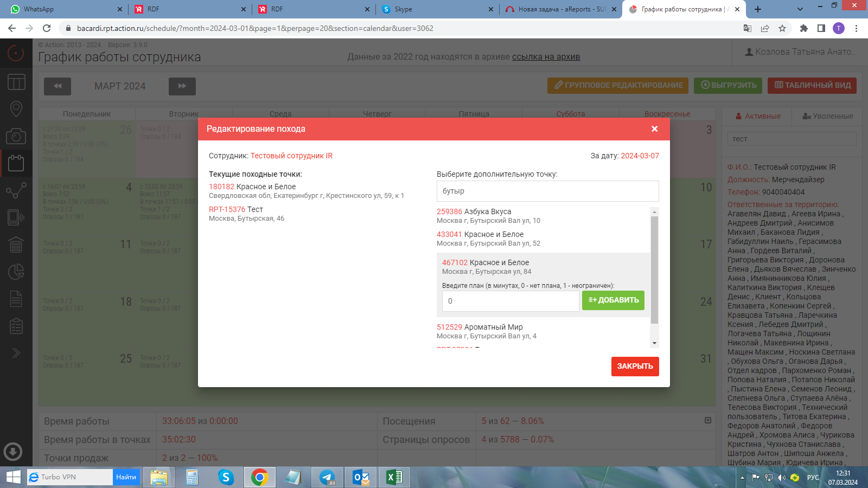Viewport: 868px width, 488px height.
Task: Click the browser back arrow
Action: click(12, 28)
